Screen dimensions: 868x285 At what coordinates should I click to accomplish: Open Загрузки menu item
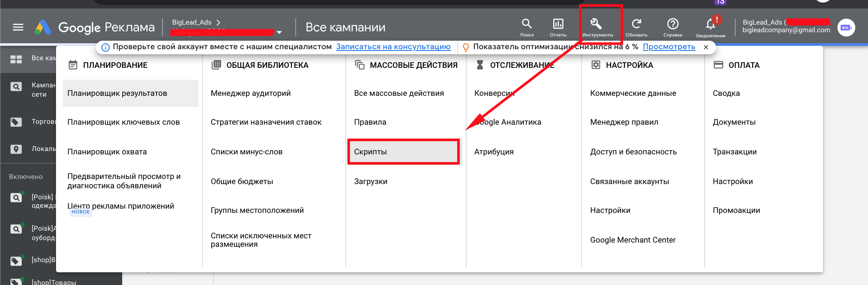(x=370, y=182)
